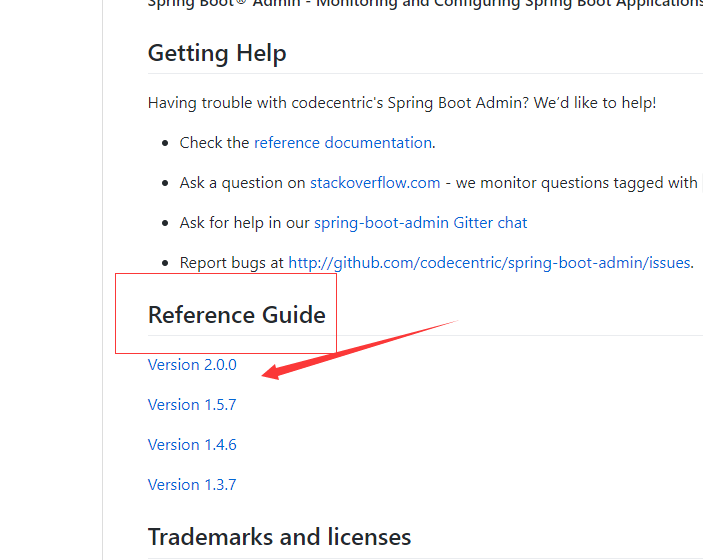Viewport: 703px width, 560px height.
Task: Click the 'Ask a question on' text
Action: 242,183
